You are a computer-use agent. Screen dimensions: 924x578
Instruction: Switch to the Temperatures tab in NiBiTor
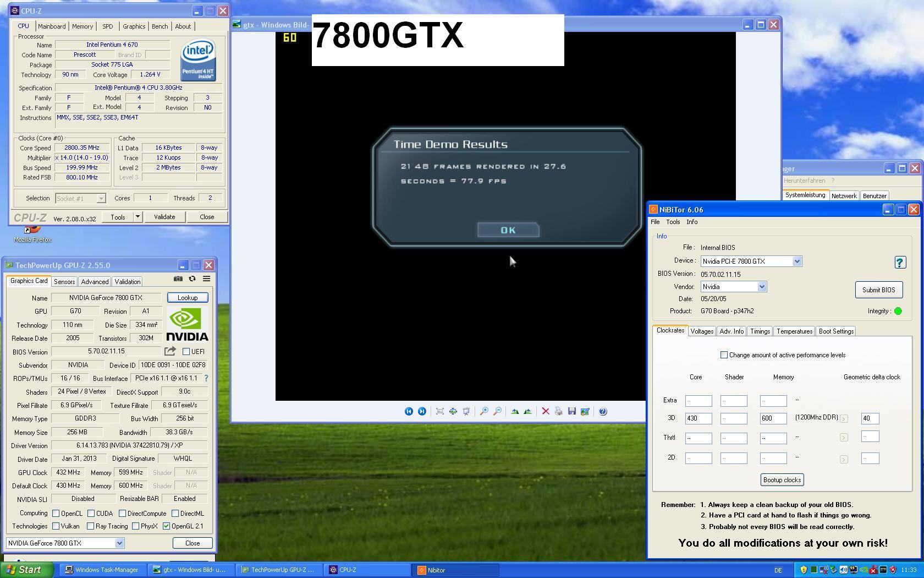pyautogui.click(x=794, y=331)
